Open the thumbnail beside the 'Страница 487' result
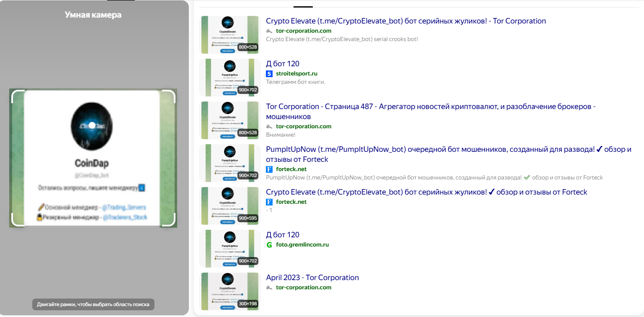 (230, 120)
